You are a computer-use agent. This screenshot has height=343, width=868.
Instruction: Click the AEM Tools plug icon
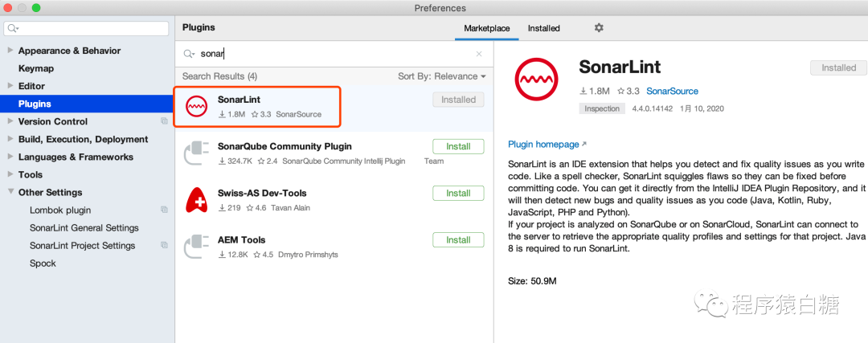pyautogui.click(x=198, y=246)
